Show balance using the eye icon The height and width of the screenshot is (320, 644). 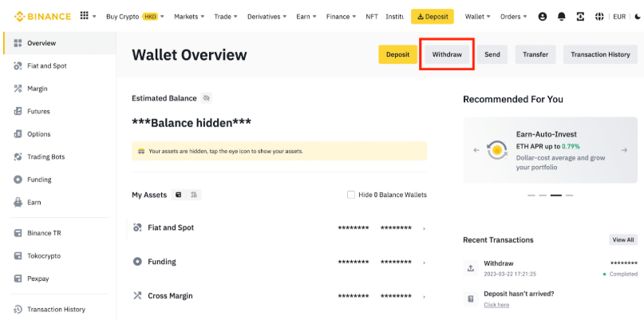click(x=206, y=98)
